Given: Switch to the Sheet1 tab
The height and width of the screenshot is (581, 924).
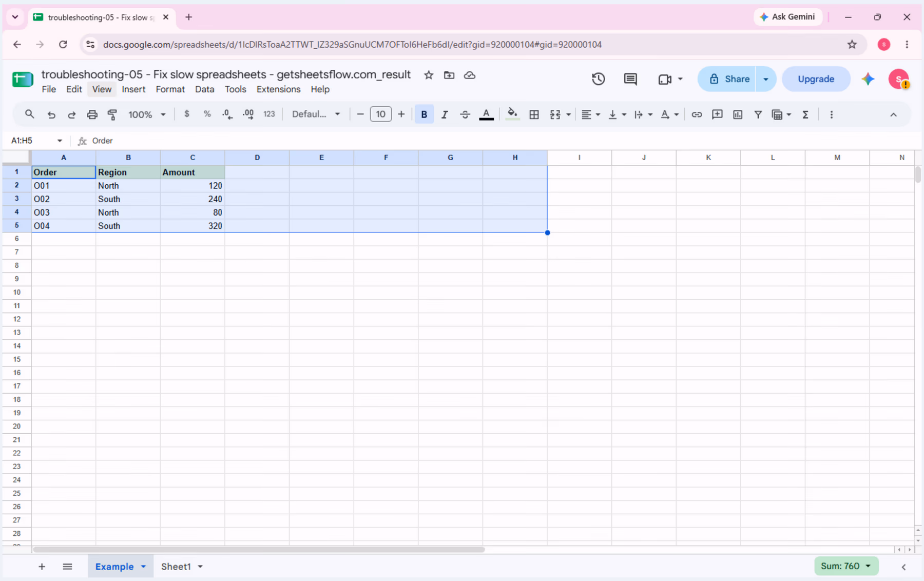Looking at the screenshot, I should coord(176,567).
